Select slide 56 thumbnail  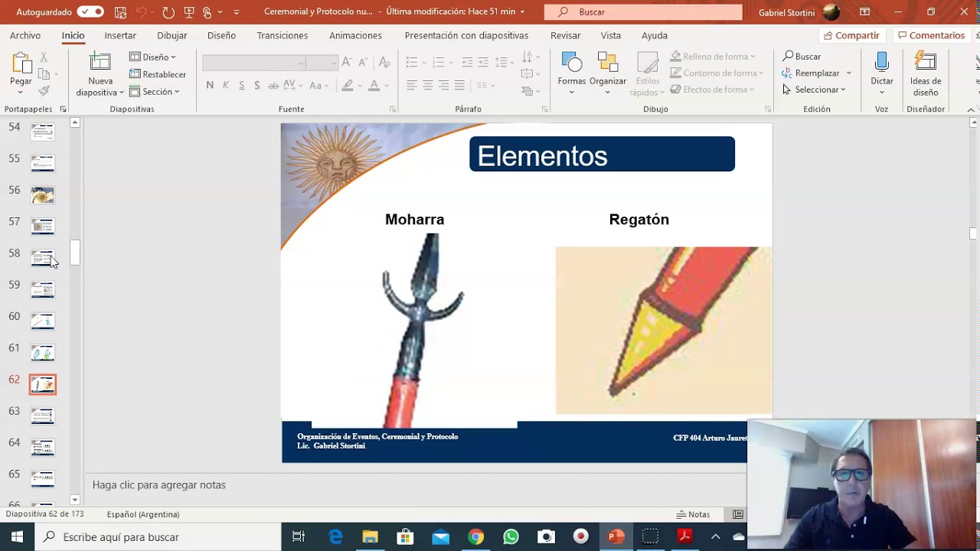coord(43,195)
